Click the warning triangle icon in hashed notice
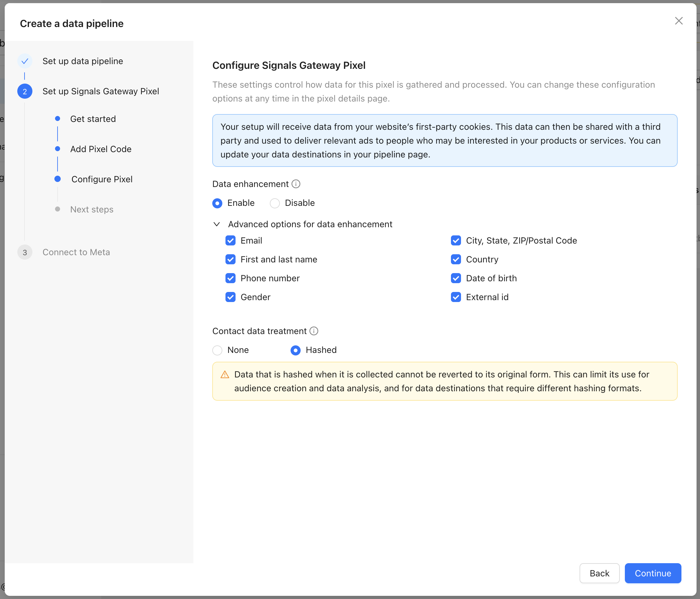This screenshot has height=599, width=700. 225,375
